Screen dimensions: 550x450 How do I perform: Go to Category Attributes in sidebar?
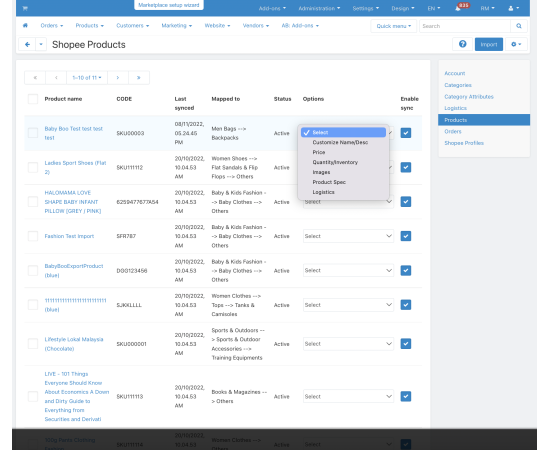(x=469, y=96)
